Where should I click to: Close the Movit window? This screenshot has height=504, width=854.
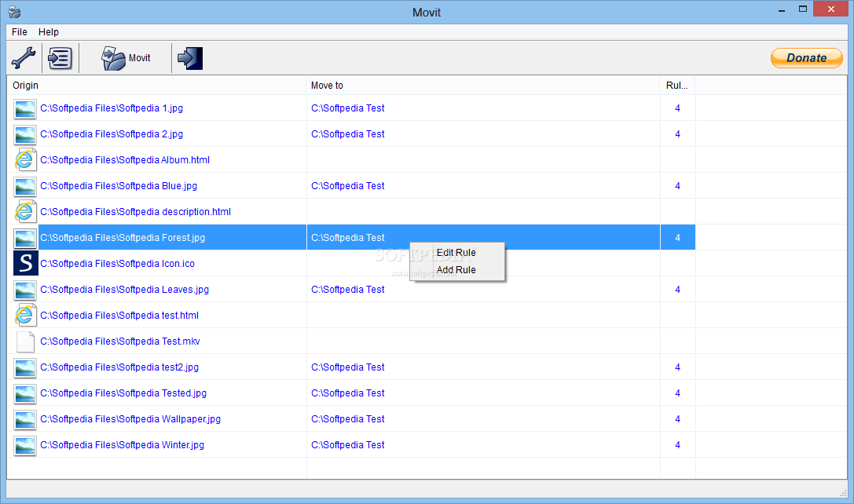830,9
